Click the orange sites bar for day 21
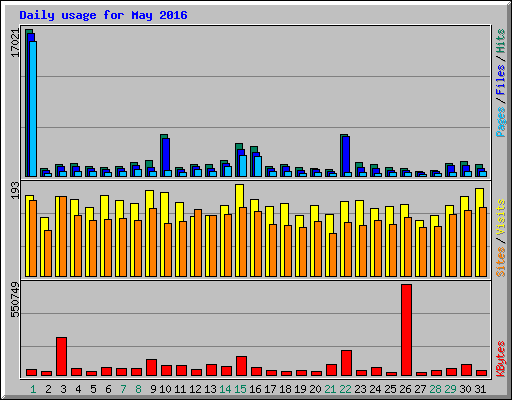Viewport: 512px width, 400px height. (333, 255)
